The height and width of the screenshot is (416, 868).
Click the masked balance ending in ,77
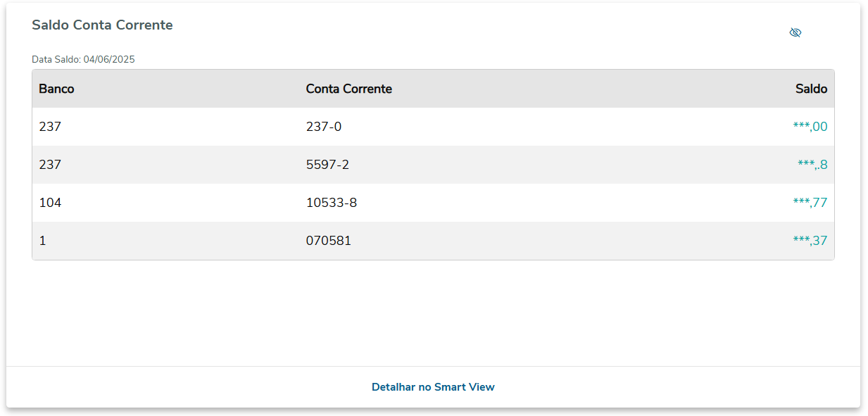(810, 203)
